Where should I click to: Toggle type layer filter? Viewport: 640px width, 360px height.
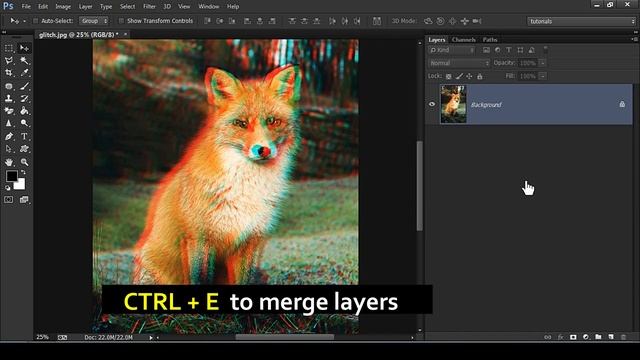pos(509,50)
